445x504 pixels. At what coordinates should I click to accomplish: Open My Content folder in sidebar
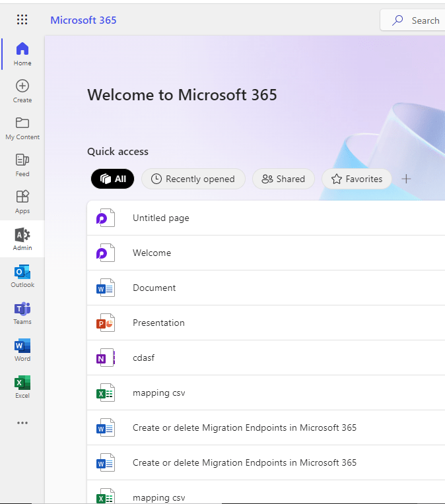pos(22,128)
